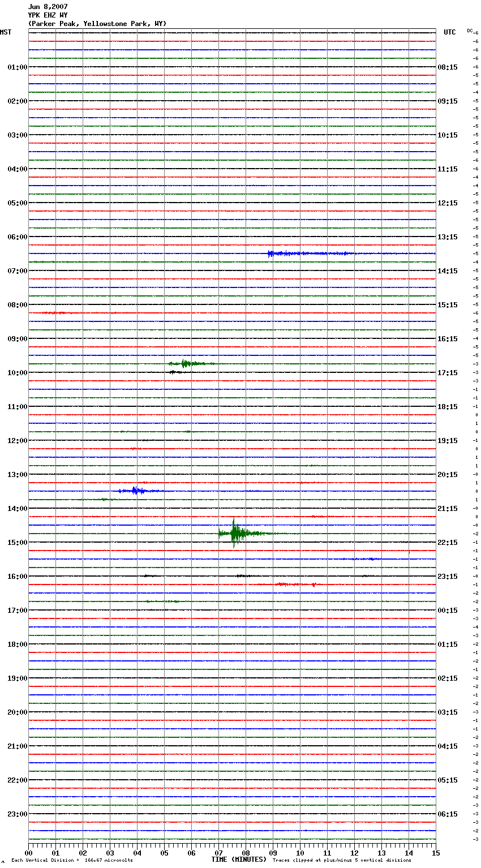The height and width of the screenshot is (868, 481).
Task: Select the 10:00 MST time label
Action: (x=18, y=373)
